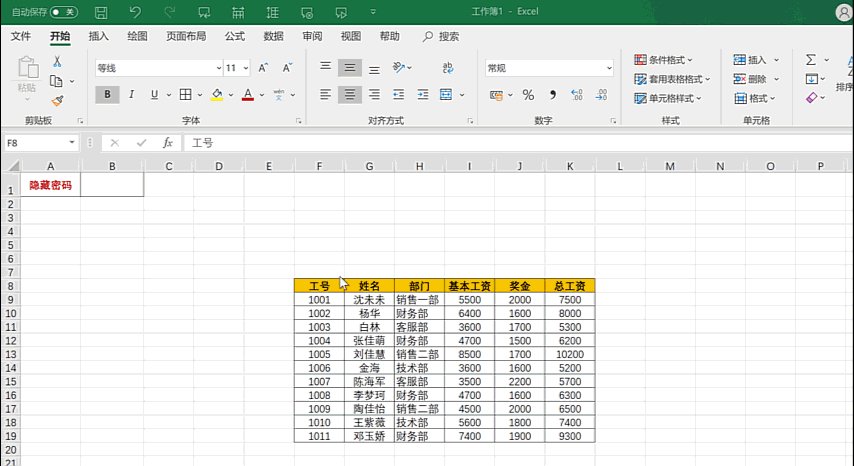The image size is (854, 466).
Task: Click the formula bar cancel X
Action: (114, 143)
